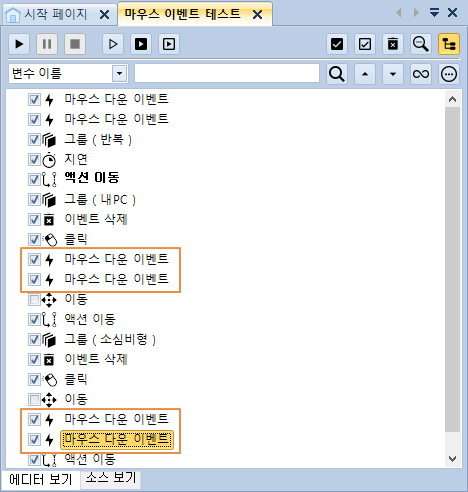
Task: Click the infinity loop icon
Action: pos(421,74)
